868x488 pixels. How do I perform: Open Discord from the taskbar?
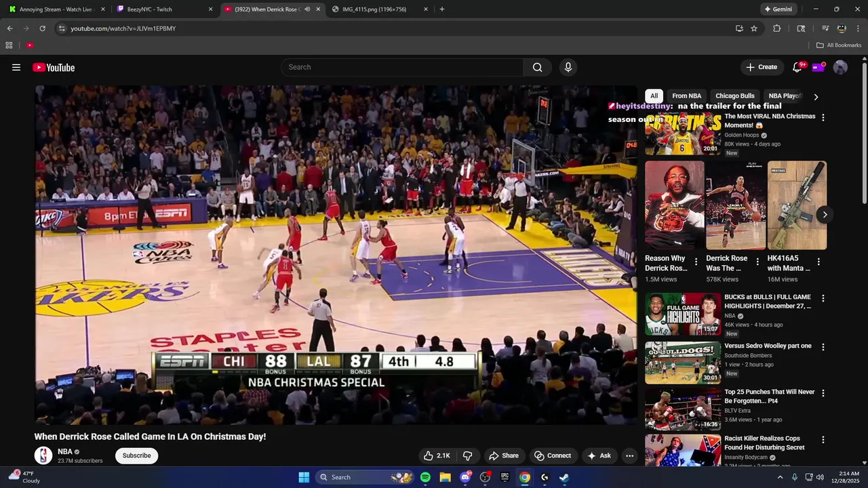coord(465,477)
